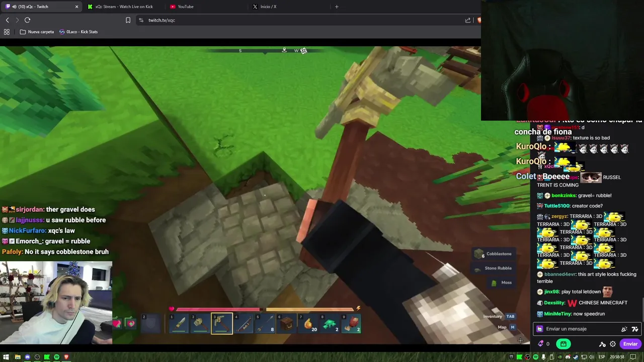644x362 pixels.
Task: Click the Inventory TAB key hint
Action: (499, 316)
